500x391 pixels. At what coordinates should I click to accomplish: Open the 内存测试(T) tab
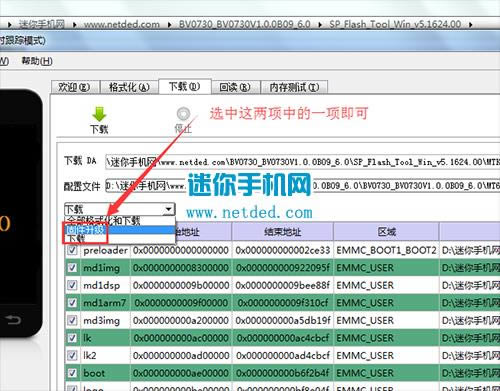coord(294,87)
